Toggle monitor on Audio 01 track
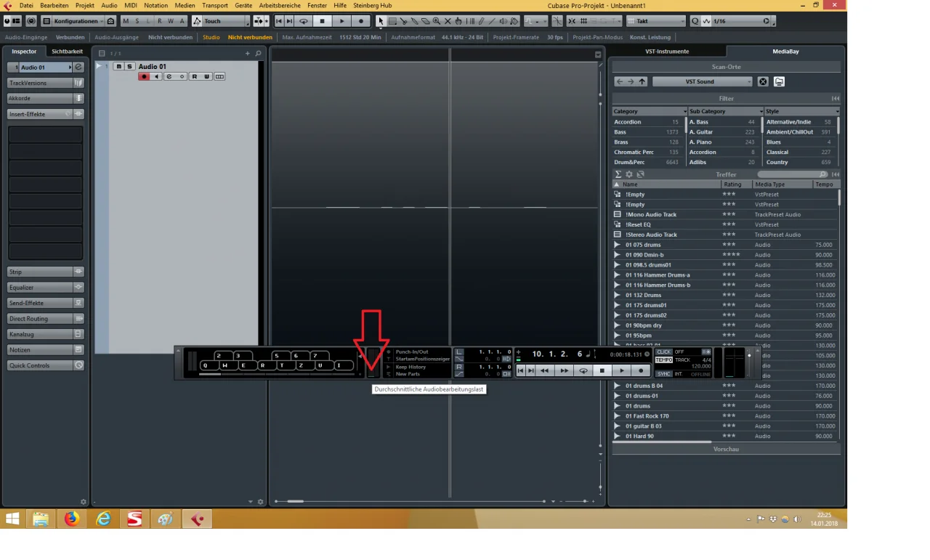This screenshot has height=560, width=930. [156, 76]
